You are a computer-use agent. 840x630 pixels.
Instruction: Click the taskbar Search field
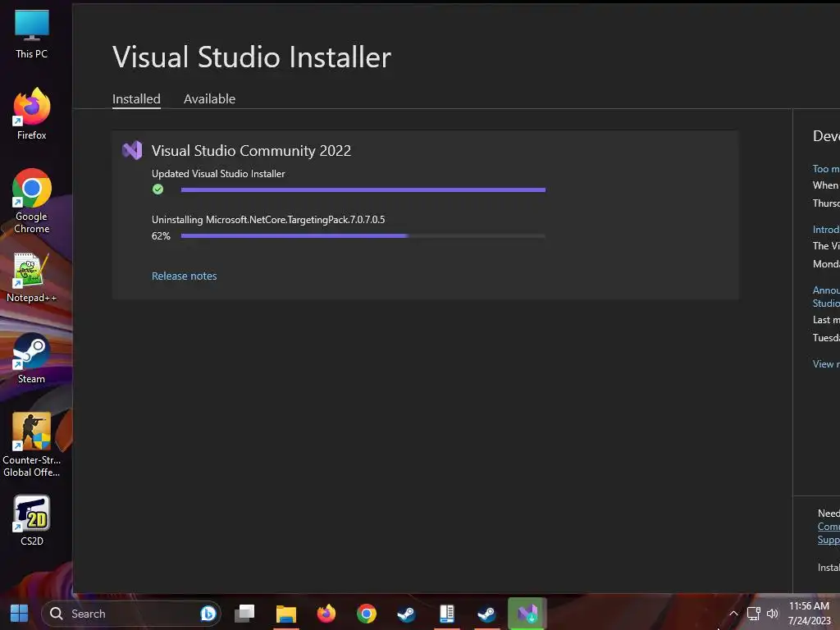pos(130,614)
